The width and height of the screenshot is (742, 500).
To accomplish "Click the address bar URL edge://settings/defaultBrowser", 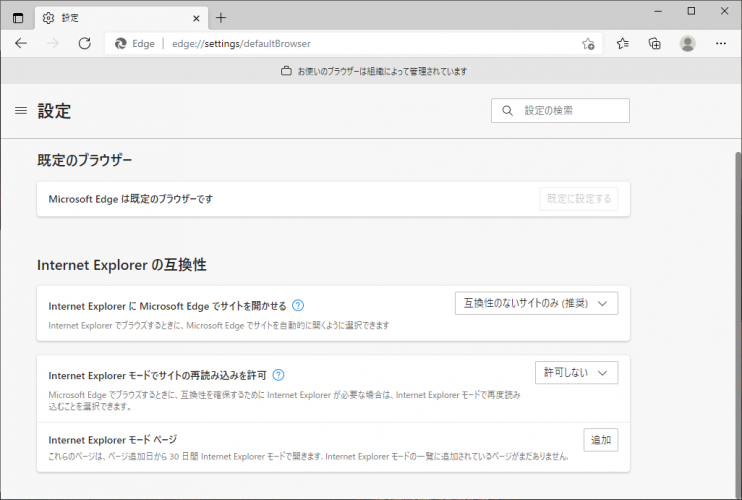I will coord(241,44).
